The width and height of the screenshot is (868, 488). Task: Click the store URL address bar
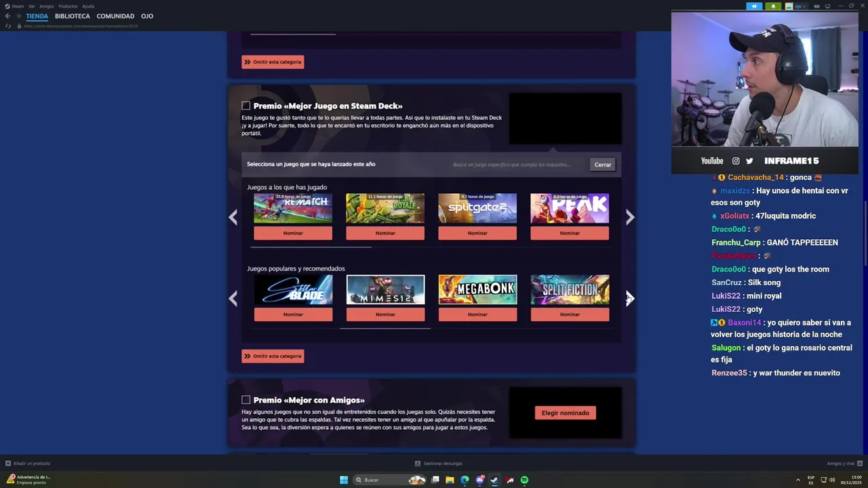[x=81, y=26]
